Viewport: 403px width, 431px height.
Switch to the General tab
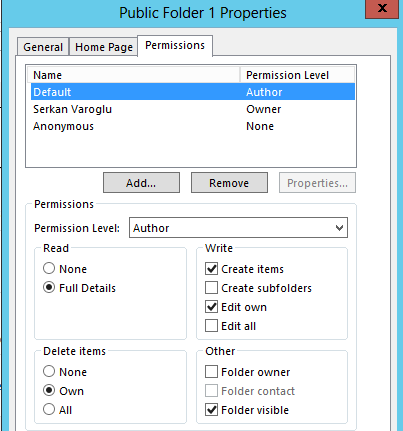coord(43,47)
